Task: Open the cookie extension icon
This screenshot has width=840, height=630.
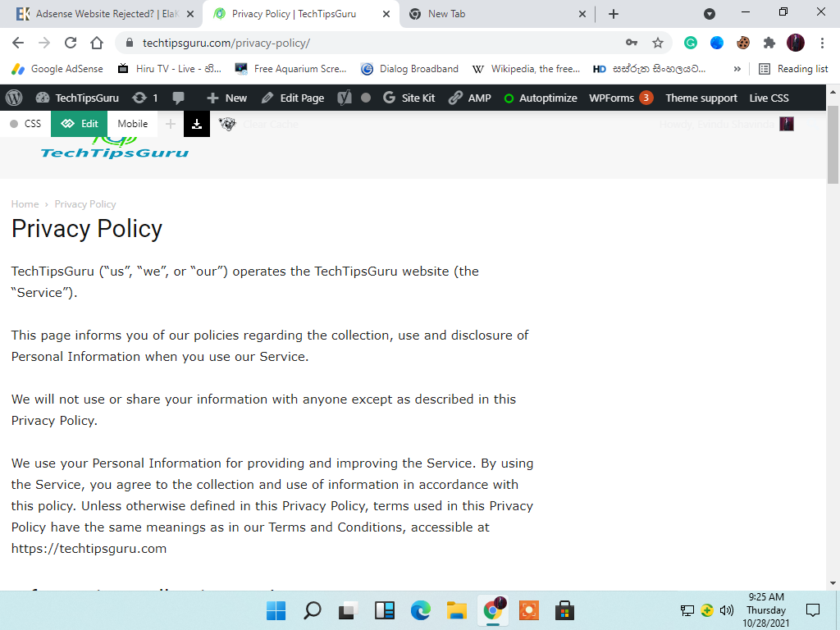Action: tap(743, 43)
